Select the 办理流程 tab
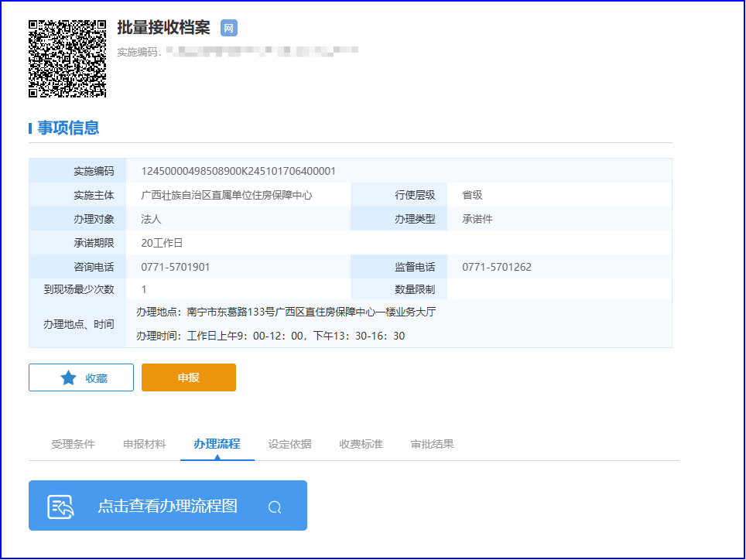The width and height of the screenshot is (746, 560). [x=217, y=444]
